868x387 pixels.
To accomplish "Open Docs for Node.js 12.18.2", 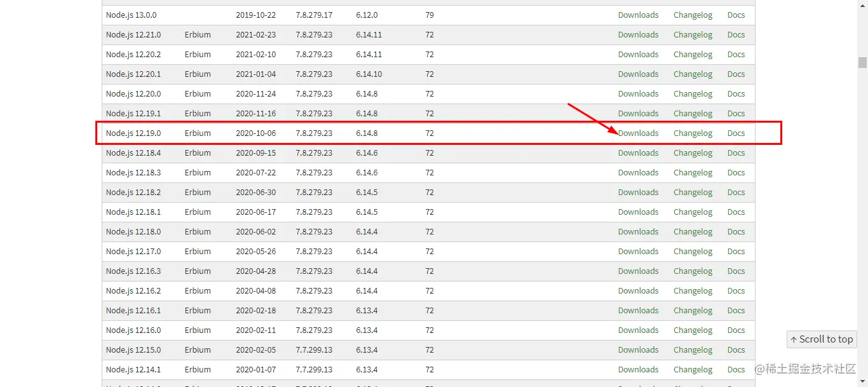I will [736, 193].
